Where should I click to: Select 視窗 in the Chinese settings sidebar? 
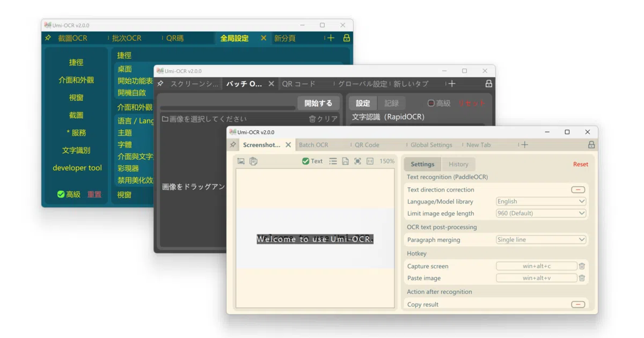click(x=76, y=98)
